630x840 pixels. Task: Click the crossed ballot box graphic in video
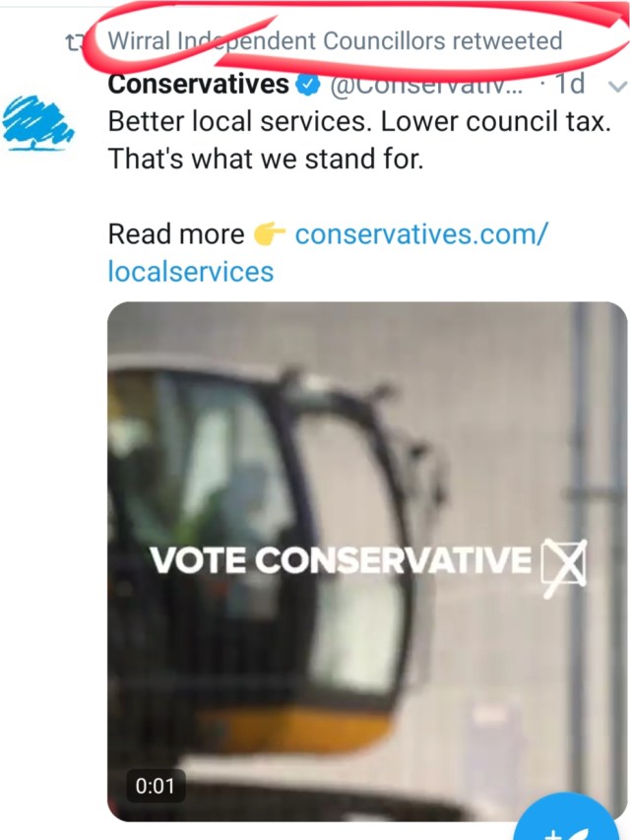pos(564,567)
